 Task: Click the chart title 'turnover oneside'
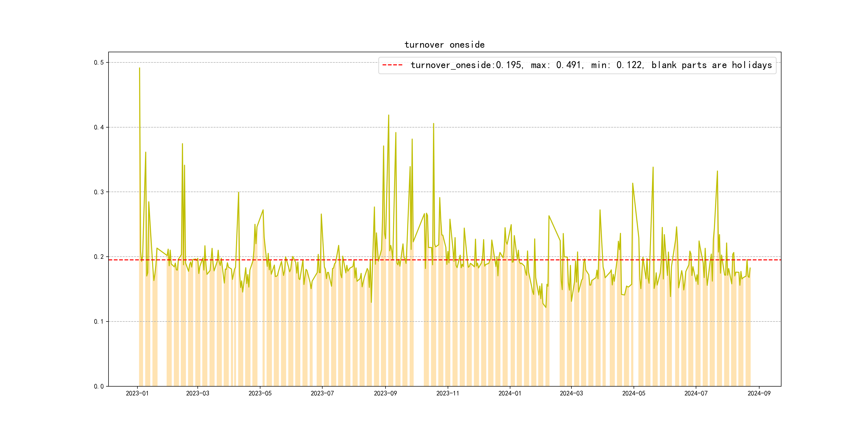[444, 45]
